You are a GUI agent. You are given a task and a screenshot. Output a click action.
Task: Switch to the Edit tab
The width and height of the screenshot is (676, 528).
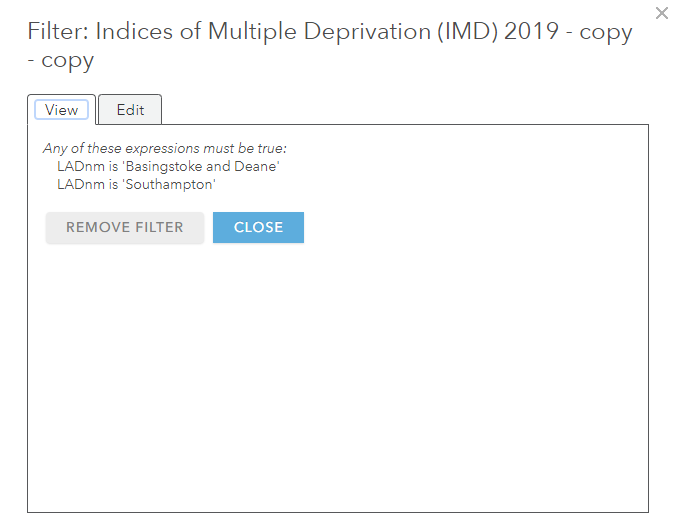[130, 109]
